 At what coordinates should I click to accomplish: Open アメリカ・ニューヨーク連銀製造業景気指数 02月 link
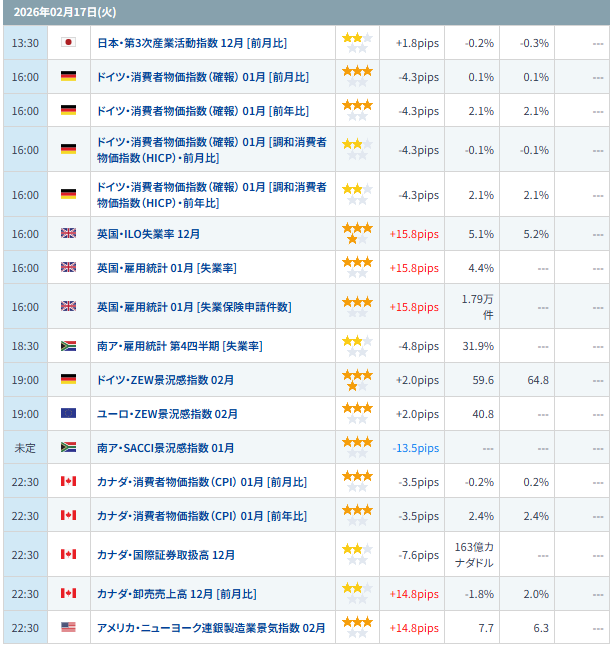tap(211, 627)
